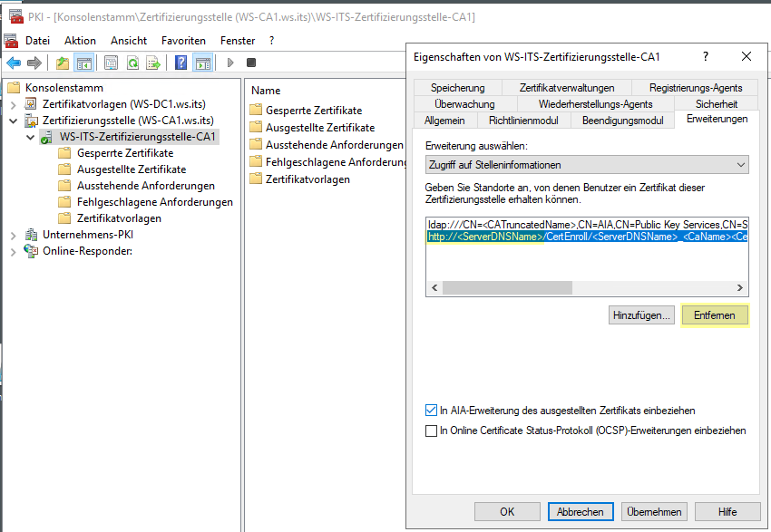Click the Hilfe button

click(x=727, y=512)
